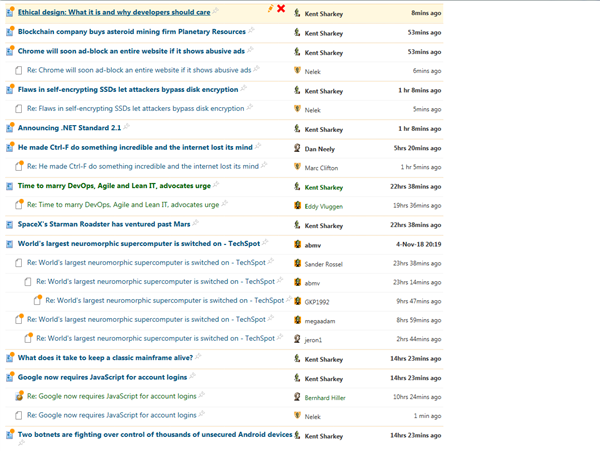The image size is (600, 451).
Task: Click reply icon next to Re: He made Ctrl-F
Action: click(19, 166)
